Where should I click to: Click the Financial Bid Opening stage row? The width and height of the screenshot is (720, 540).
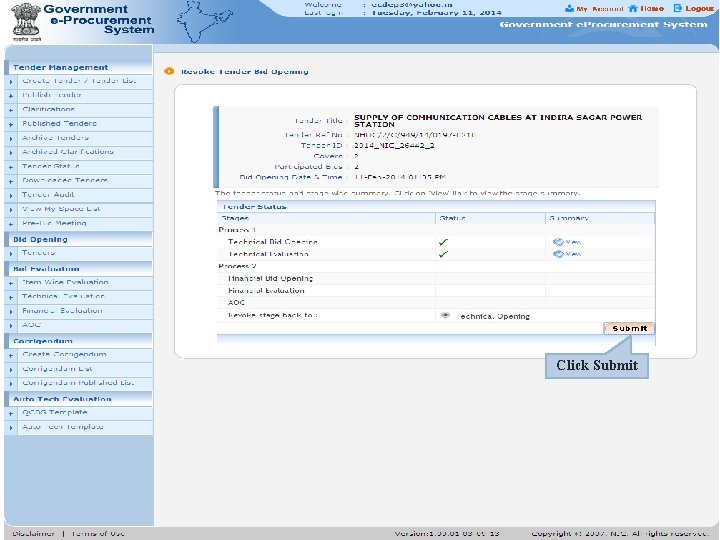(436, 278)
